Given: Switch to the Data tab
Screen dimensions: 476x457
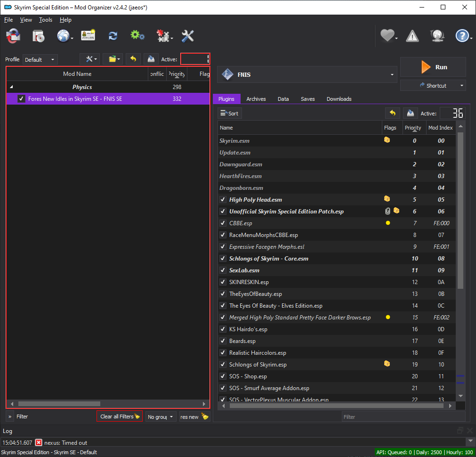Looking at the screenshot, I should click(283, 99).
